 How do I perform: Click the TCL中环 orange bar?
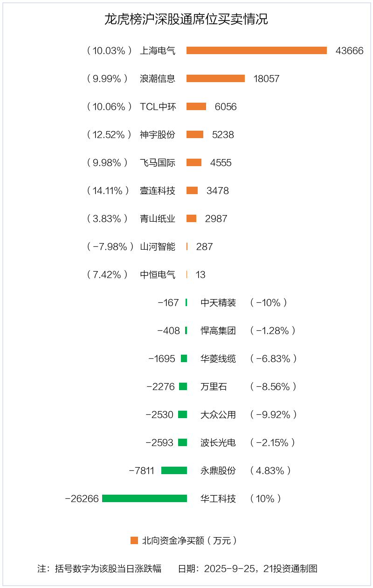point(196,106)
